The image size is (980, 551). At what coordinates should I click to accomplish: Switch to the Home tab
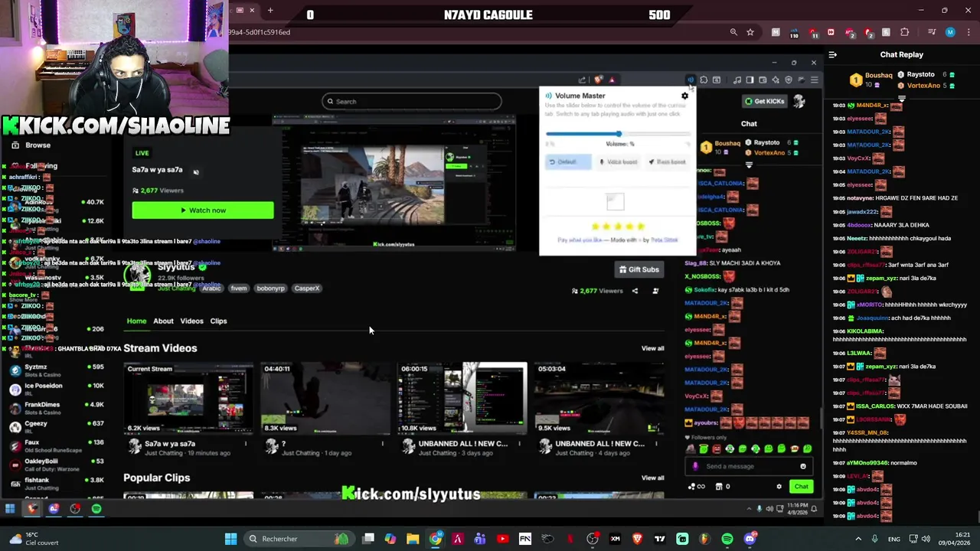(x=136, y=321)
